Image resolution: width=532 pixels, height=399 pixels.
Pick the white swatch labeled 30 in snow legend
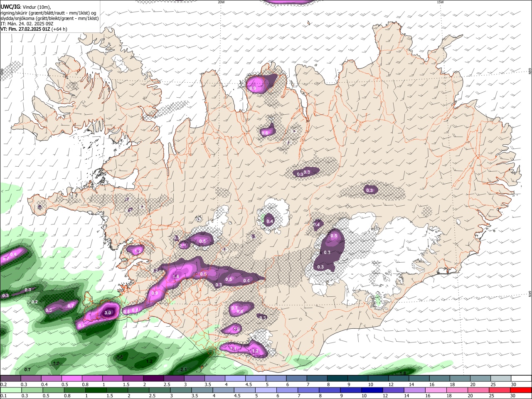(x=520, y=378)
